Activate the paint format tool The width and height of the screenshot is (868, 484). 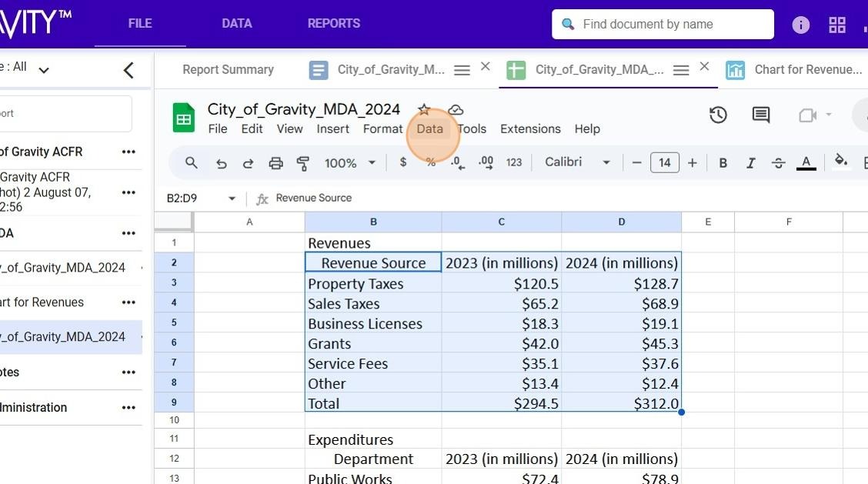(x=303, y=163)
